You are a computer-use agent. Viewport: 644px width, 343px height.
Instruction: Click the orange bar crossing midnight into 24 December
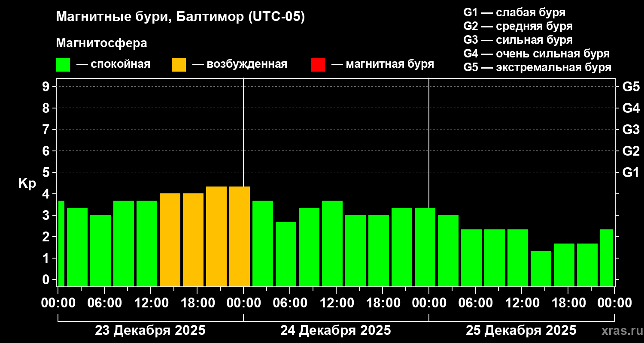pos(240,236)
